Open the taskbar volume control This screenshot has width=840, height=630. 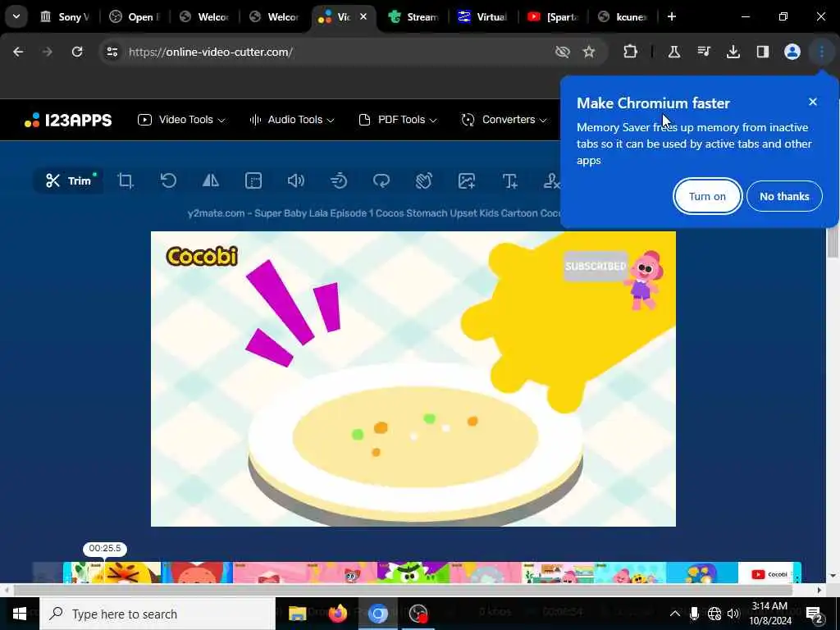733,614
